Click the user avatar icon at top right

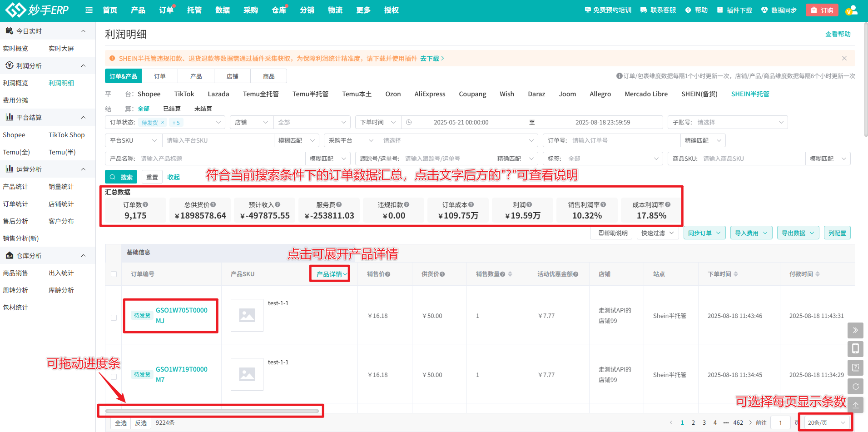[851, 10]
